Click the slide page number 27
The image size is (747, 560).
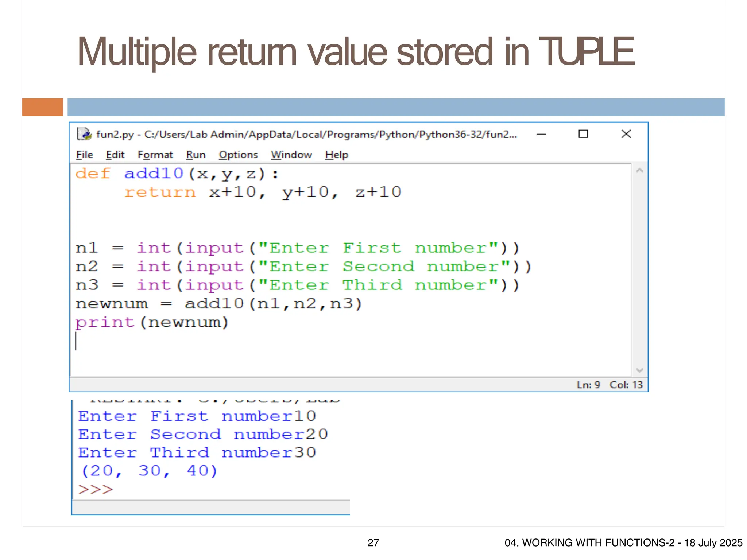[373, 543]
